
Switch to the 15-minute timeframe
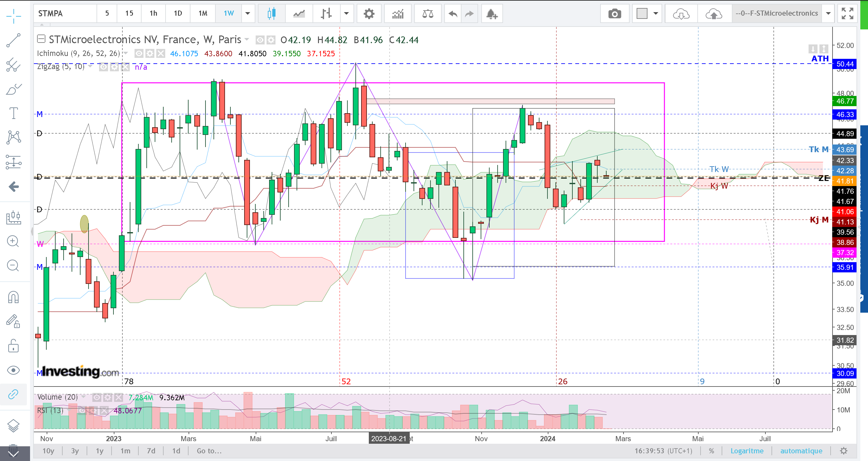(129, 13)
